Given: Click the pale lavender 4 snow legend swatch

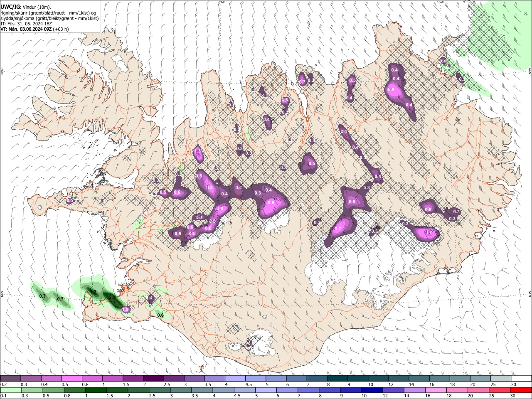Looking at the screenshot, I should point(234,379).
